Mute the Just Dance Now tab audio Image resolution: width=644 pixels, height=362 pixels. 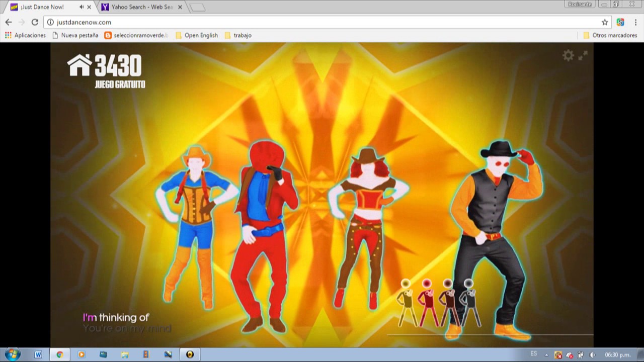tap(82, 7)
